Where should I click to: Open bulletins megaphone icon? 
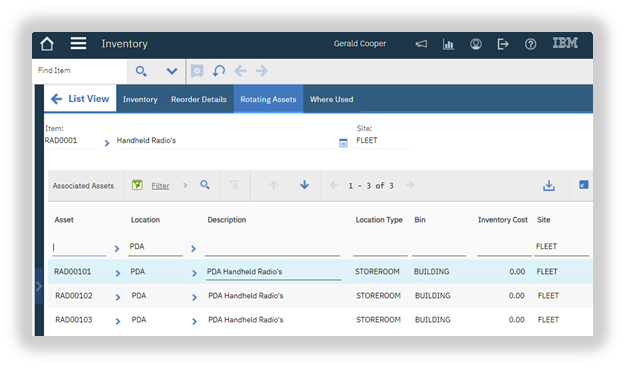tap(421, 44)
